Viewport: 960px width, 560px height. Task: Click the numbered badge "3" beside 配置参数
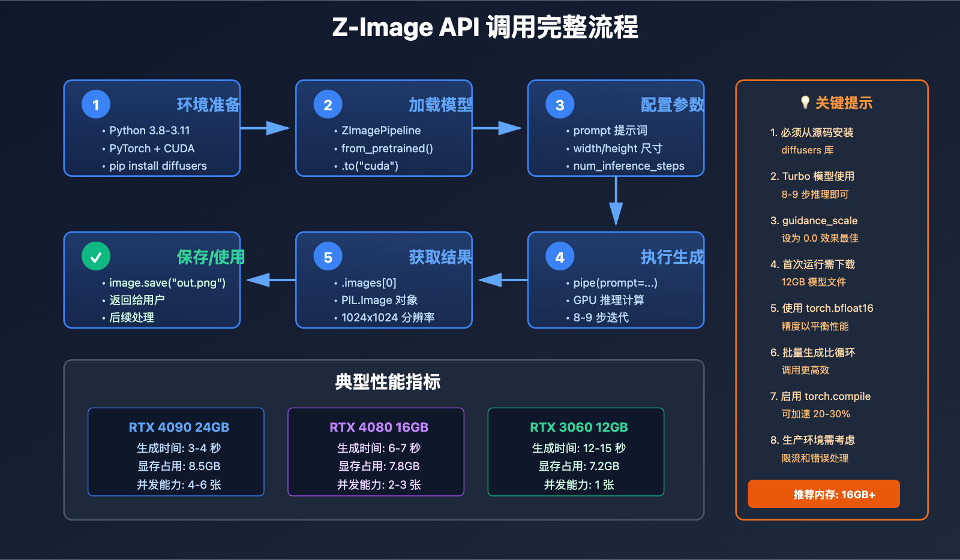tap(559, 104)
